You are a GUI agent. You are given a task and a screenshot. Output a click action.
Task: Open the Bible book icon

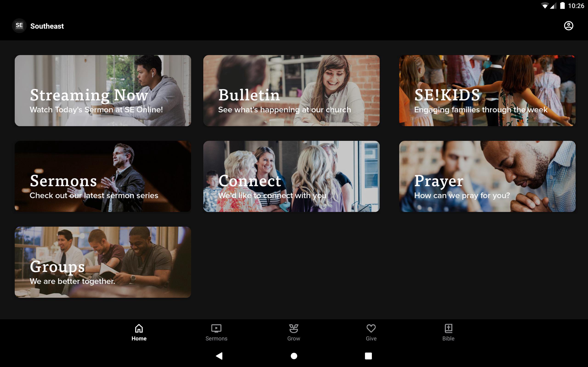click(448, 328)
